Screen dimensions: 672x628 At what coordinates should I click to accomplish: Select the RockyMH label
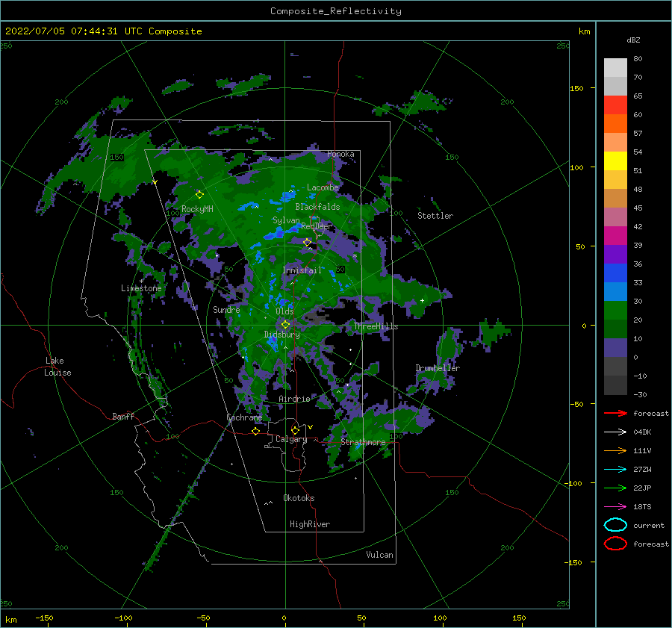click(197, 209)
